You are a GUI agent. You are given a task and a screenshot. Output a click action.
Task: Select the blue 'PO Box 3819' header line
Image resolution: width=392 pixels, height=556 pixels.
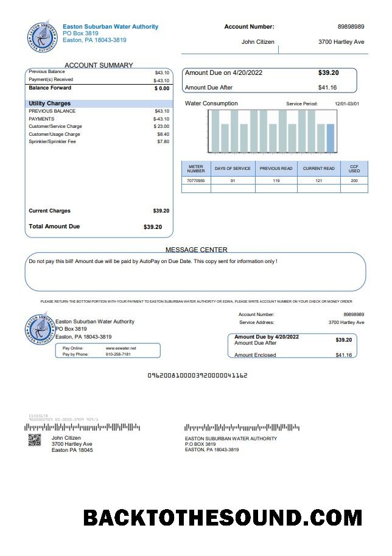coord(80,33)
